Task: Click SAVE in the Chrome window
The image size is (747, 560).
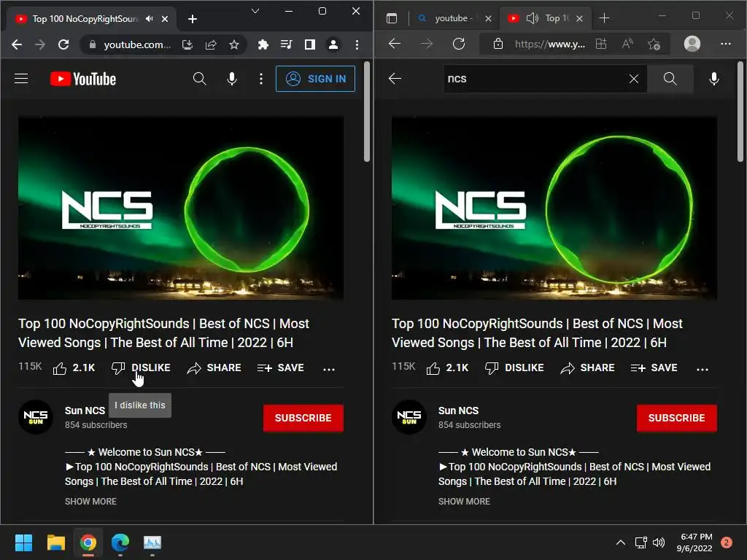Action: coord(281,367)
